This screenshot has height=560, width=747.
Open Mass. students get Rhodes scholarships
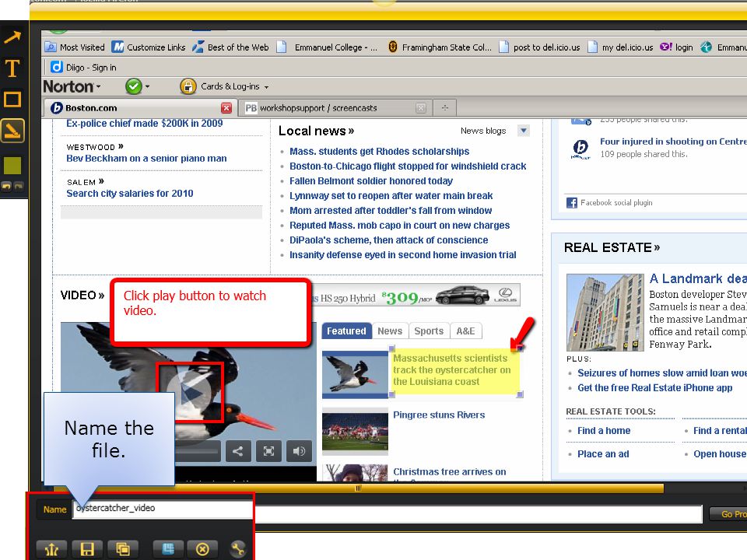pos(379,152)
